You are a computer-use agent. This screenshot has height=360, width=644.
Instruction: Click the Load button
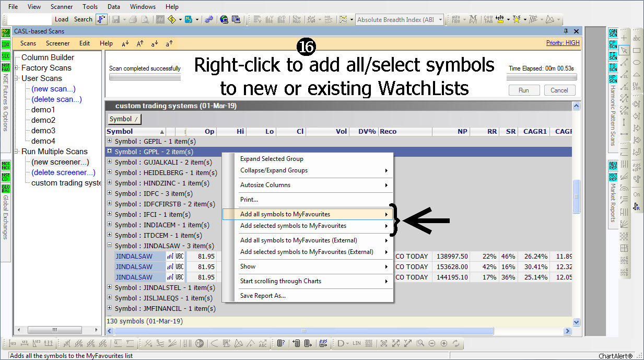(62, 19)
